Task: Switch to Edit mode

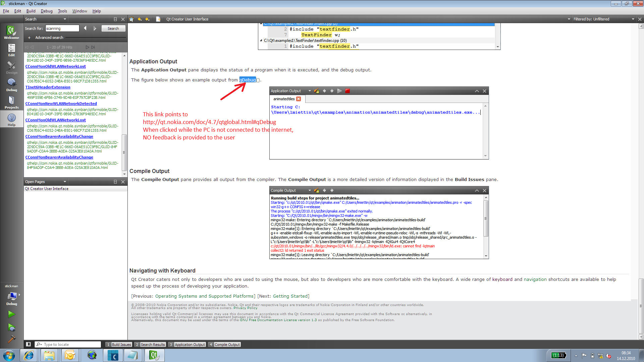Action: (11, 50)
